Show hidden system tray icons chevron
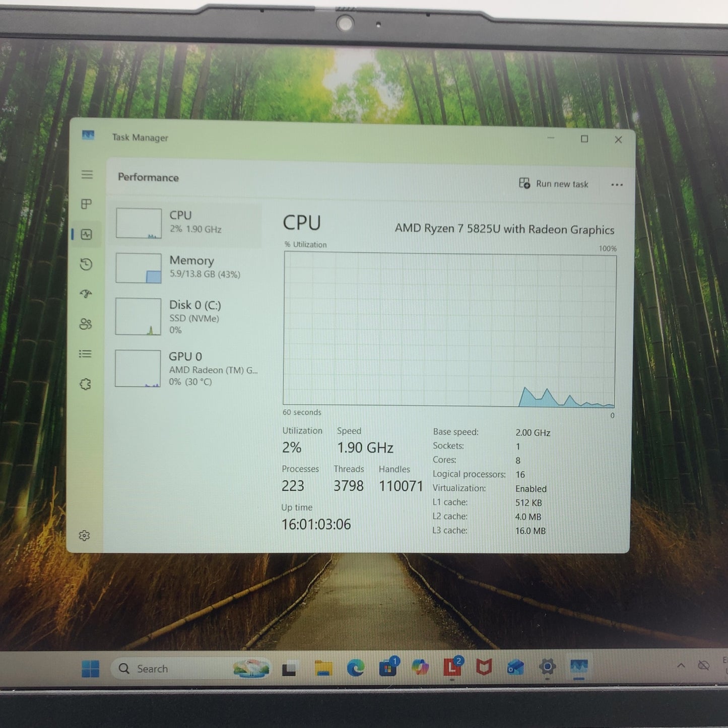The height and width of the screenshot is (728, 728). 681,666
